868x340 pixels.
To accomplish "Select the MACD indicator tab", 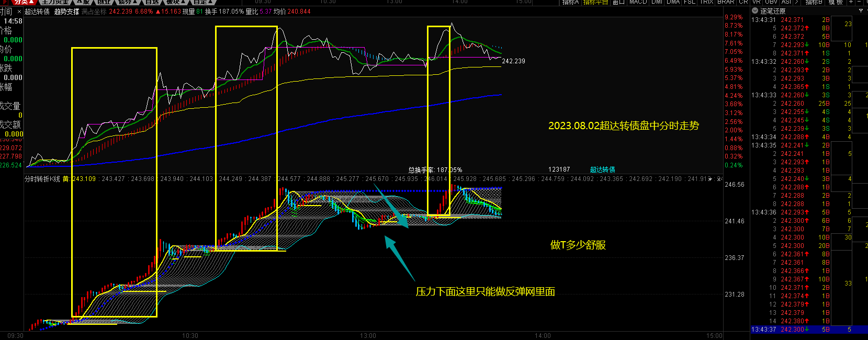I will 638,2.
